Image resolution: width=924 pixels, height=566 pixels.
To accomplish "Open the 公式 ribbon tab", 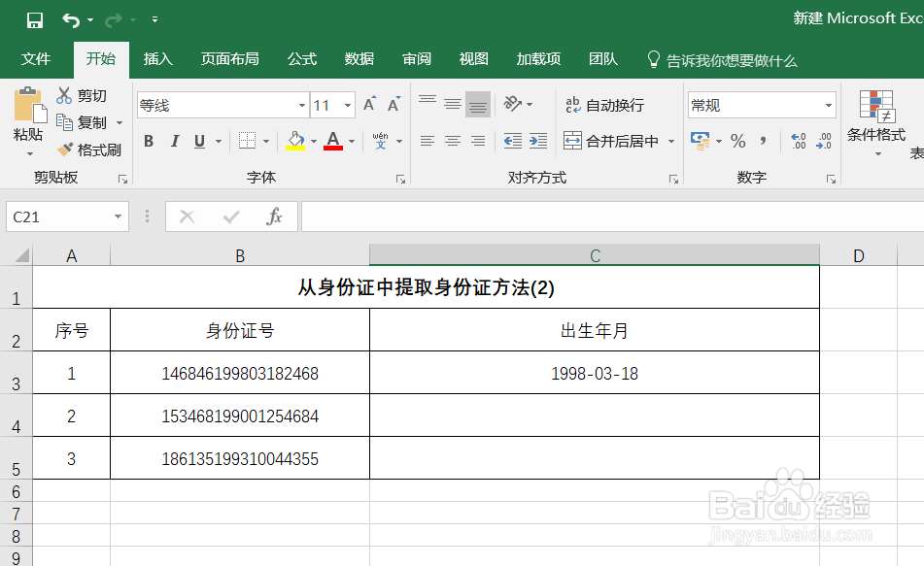I will tap(301, 59).
